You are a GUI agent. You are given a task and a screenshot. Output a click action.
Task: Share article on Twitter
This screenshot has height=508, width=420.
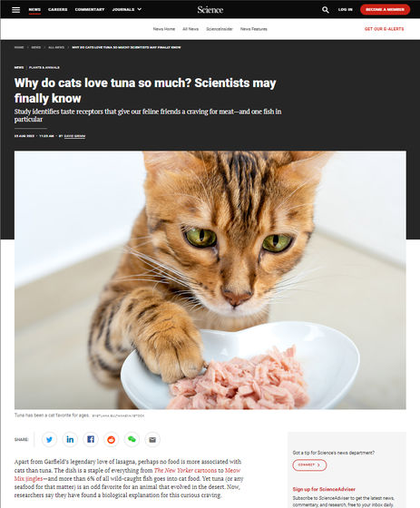tap(49, 440)
